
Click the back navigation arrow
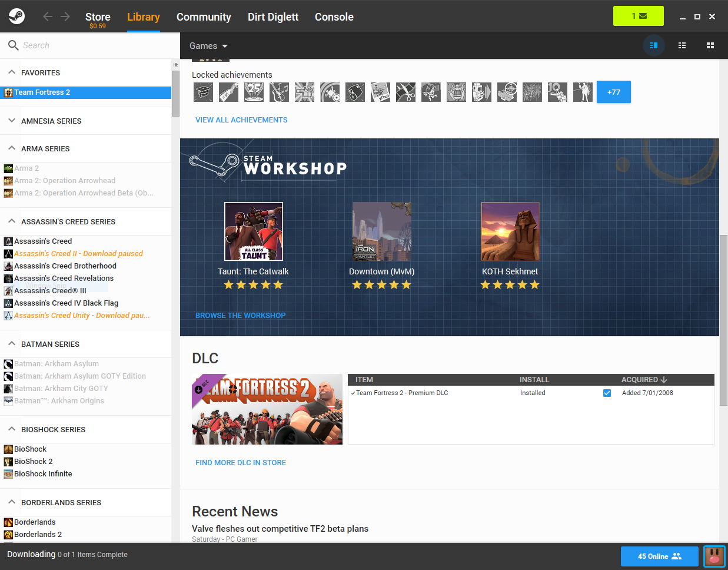pyautogui.click(x=47, y=16)
